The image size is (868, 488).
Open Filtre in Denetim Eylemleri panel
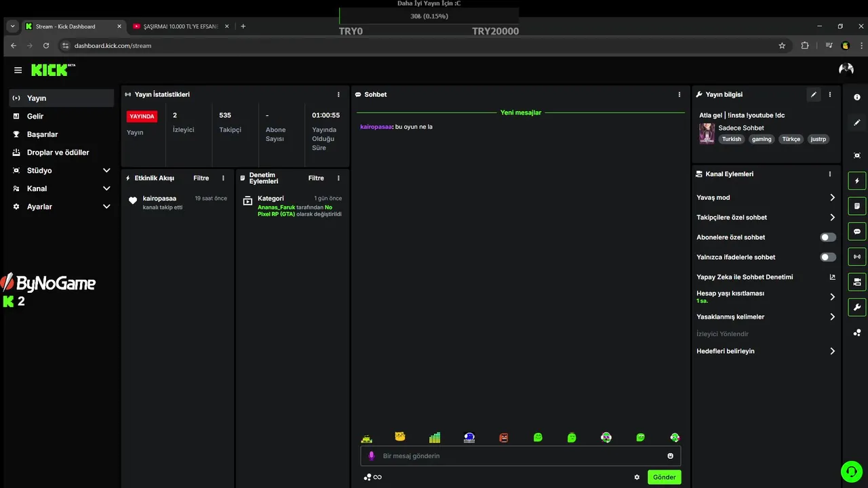(316, 178)
